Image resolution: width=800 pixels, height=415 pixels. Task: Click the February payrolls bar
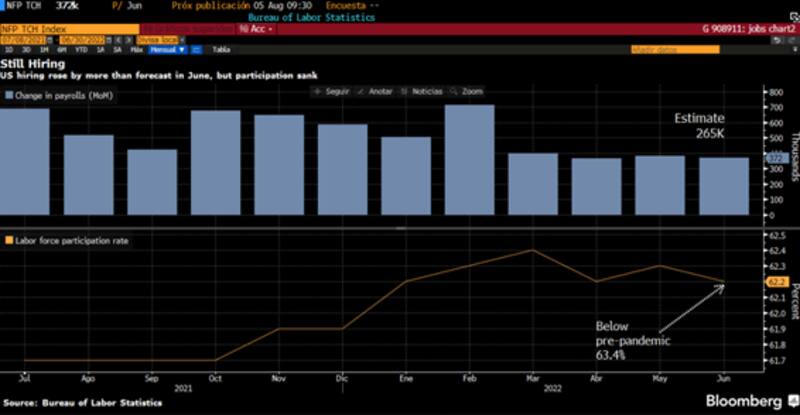tap(470, 160)
